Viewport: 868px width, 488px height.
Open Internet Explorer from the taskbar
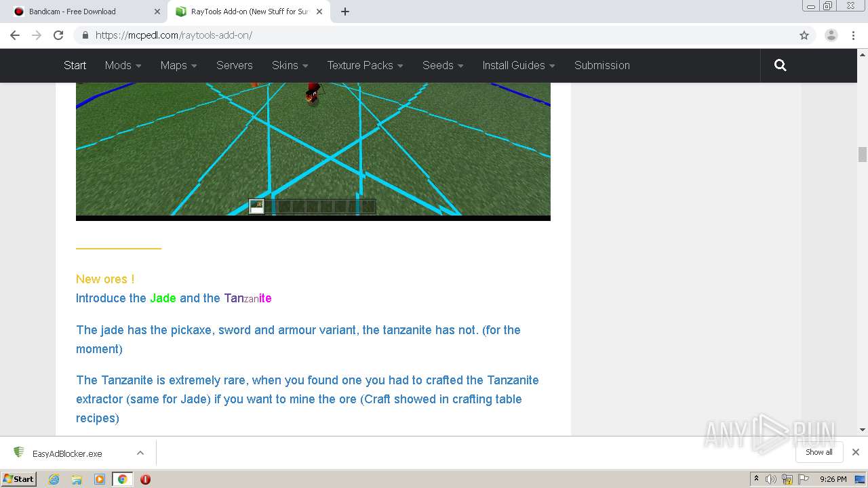tap(54, 479)
